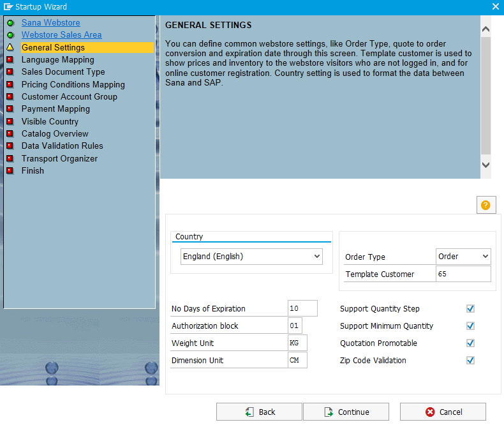Select the Sales Document Type step
The image size is (504, 427).
pos(63,72)
